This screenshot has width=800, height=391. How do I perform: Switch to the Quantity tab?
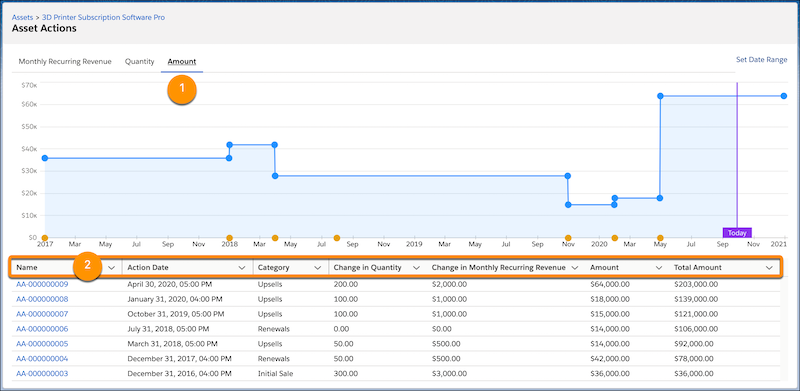139,61
